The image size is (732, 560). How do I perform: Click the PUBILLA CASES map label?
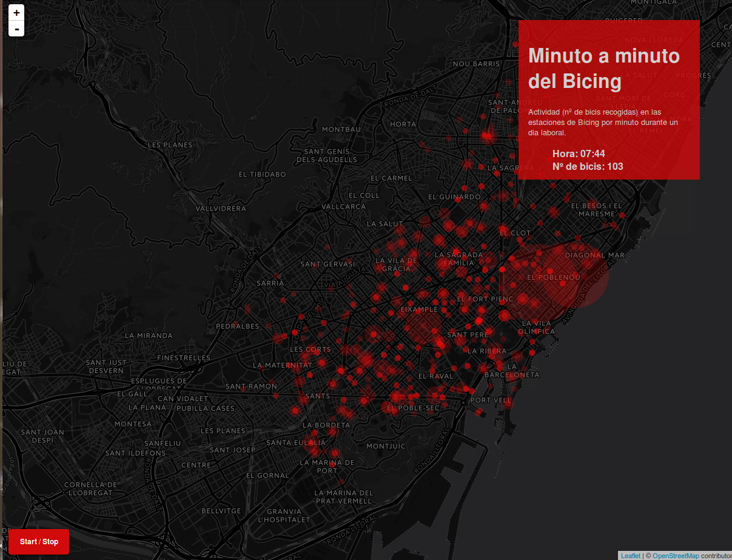click(206, 408)
